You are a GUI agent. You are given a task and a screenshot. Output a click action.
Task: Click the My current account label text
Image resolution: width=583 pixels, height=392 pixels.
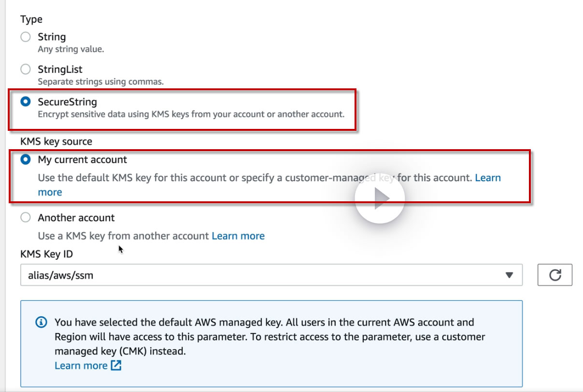pos(82,160)
